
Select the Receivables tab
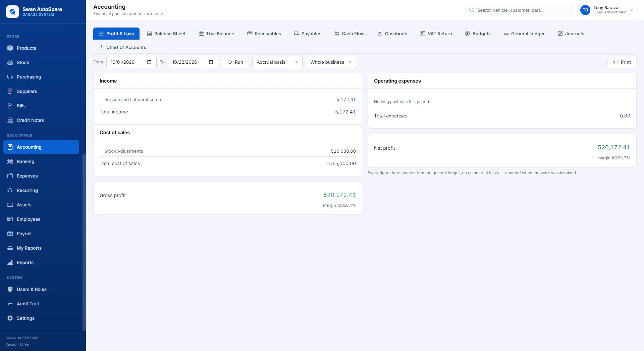(264, 34)
